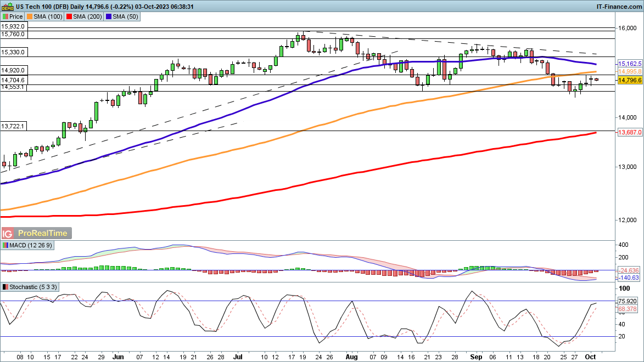This screenshot has height=362, width=644.
Task: Click the orange SMA (100) swatch
Action: pyautogui.click(x=30, y=17)
